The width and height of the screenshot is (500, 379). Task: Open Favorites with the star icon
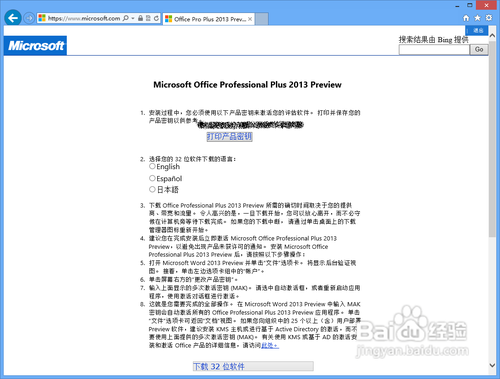pos(477,18)
